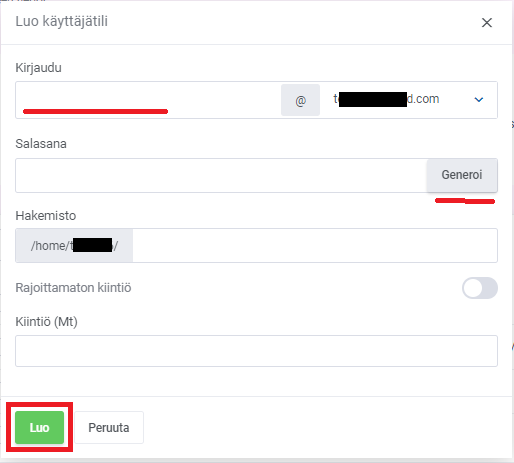Viewport: 514px width, 463px height.
Task: Select the /home/ directory prefix box
Action: [74, 246]
